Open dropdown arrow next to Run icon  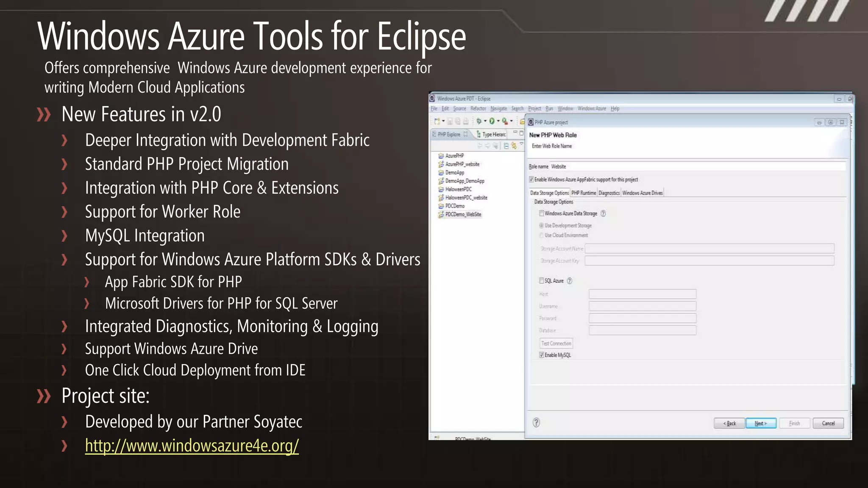498,121
